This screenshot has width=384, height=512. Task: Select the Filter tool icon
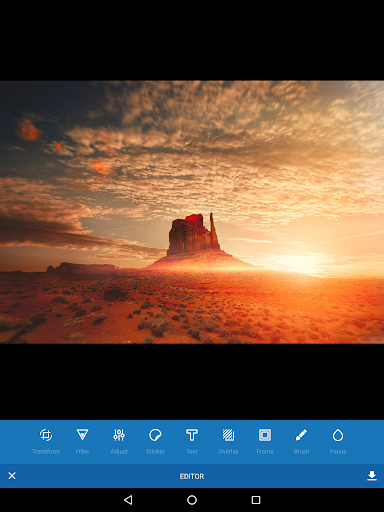[x=82, y=435]
